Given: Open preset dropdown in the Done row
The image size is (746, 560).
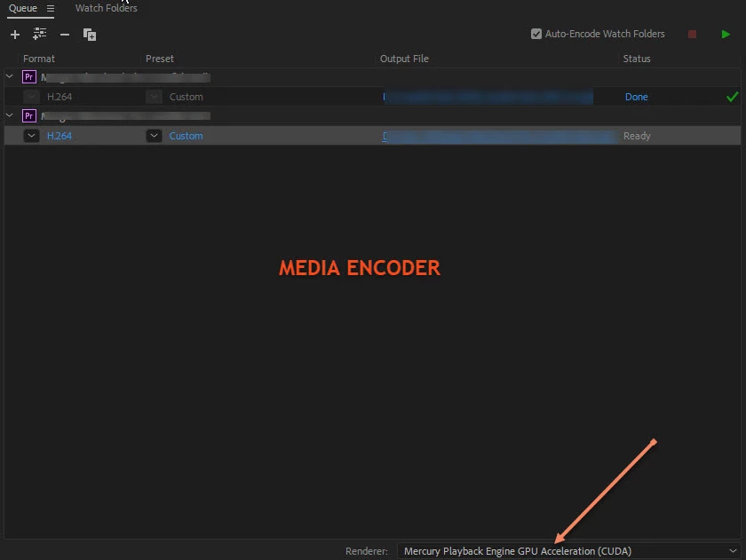Looking at the screenshot, I should click(x=154, y=97).
